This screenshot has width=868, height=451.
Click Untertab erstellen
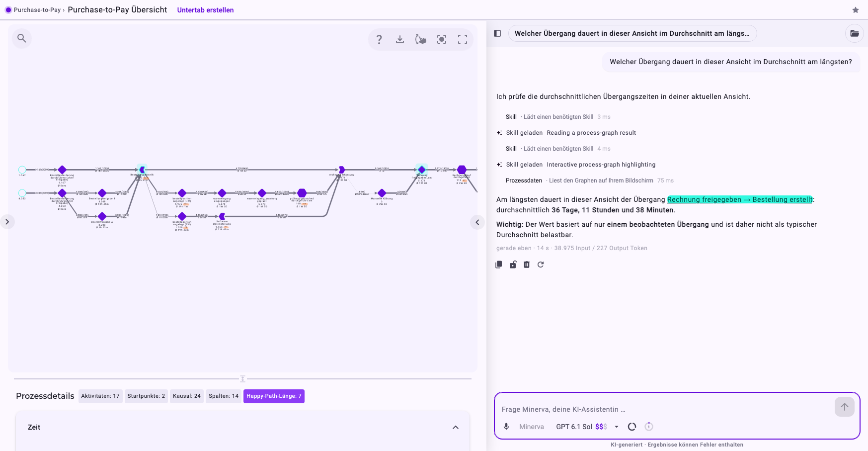pos(205,10)
